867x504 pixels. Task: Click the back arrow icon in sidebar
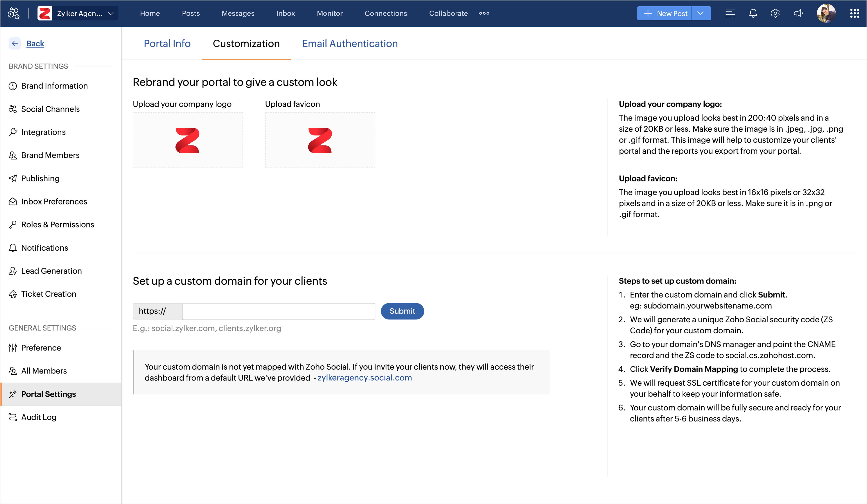(14, 43)
